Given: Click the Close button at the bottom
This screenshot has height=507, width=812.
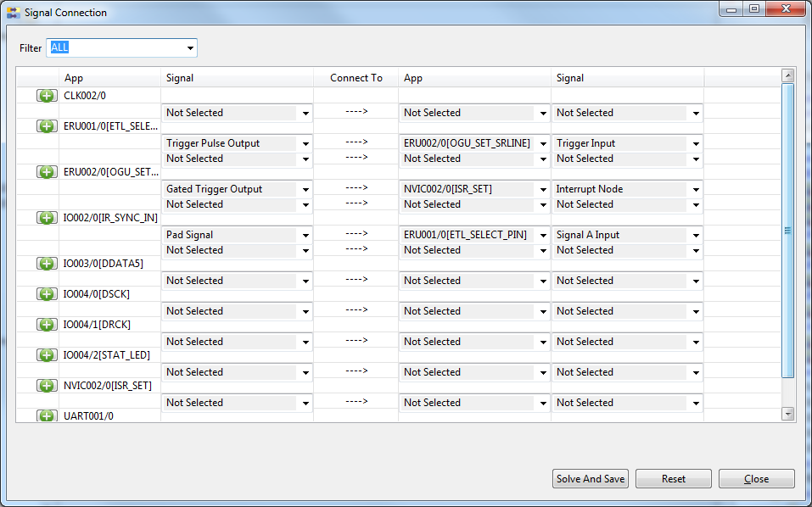Looking at the screenshot, I should tap(757, 479).
